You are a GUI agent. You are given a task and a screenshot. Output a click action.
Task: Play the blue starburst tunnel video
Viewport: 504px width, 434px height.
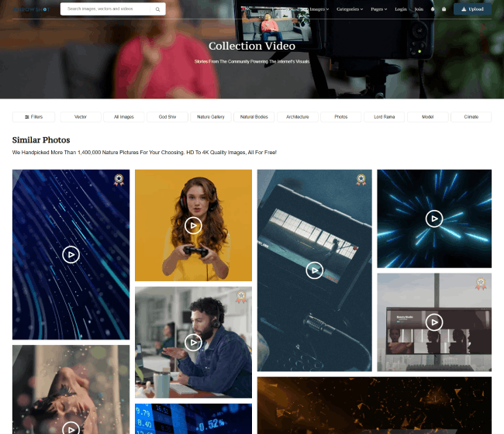click(x=433, y=219)
